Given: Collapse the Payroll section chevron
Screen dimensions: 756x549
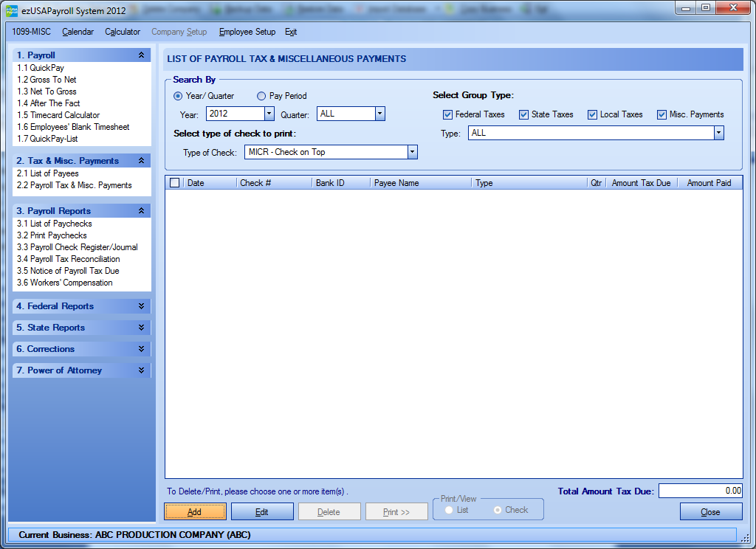Looking at the screenshot, I should coord(141,55).
